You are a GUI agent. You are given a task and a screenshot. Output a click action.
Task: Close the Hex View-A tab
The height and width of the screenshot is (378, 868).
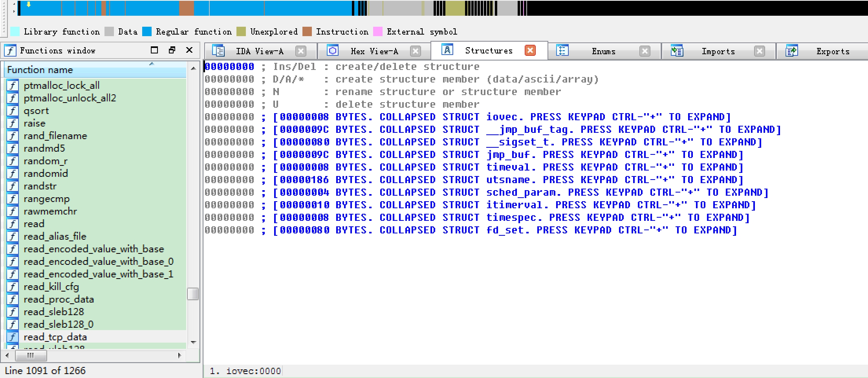pyautogui.click(x=415, y=51)
